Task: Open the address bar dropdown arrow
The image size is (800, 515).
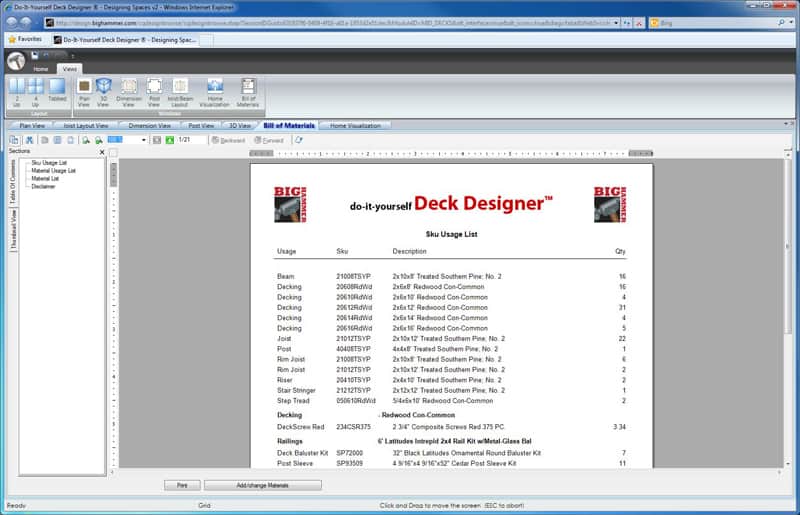Action: pos(616,23)
